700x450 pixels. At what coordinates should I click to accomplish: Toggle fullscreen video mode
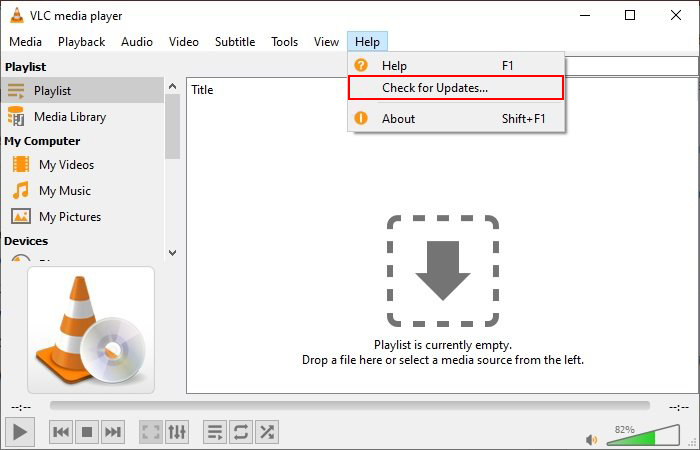click(151, 432)
